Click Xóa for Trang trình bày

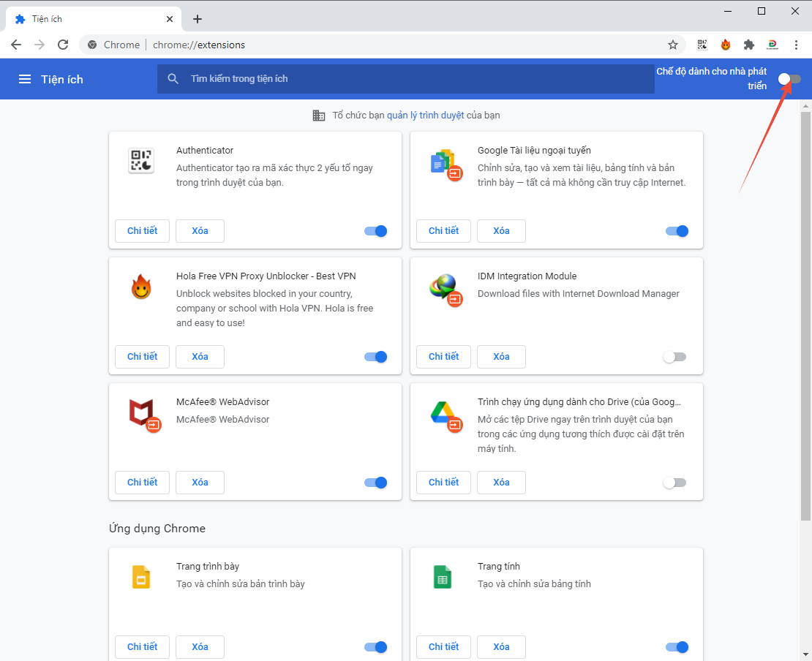(x=200, y=647)
